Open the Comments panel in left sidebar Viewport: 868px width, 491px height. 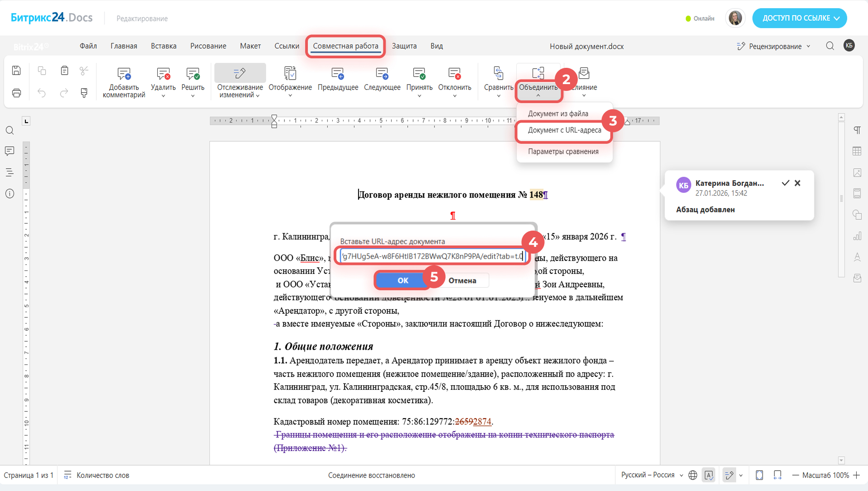[9, 151]
